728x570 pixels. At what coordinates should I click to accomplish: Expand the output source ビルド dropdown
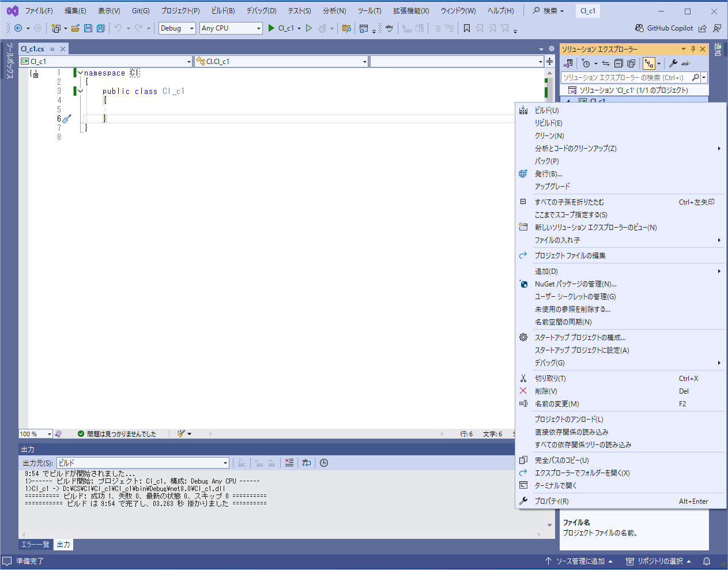tap(225, 463)
